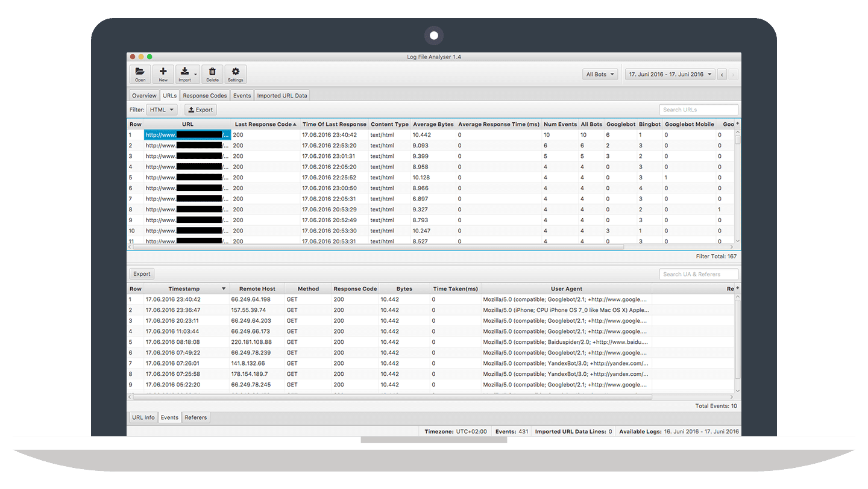Sort events by User Agent column

coord(567,289)
